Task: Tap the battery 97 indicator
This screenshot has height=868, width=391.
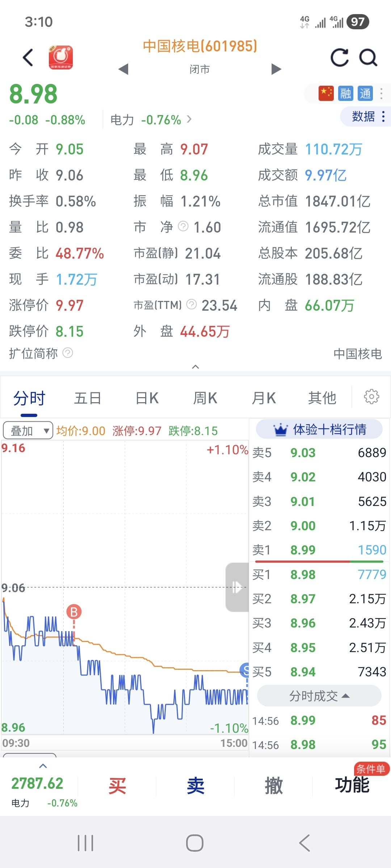Action: (x=358, y=22)
